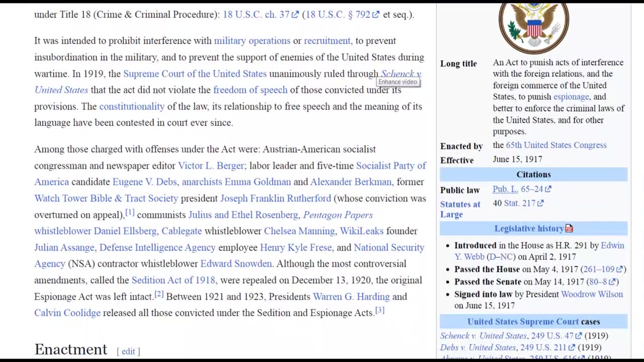Open House vote 261–109 link
The image size is (644, 362).
click(603, 269)
